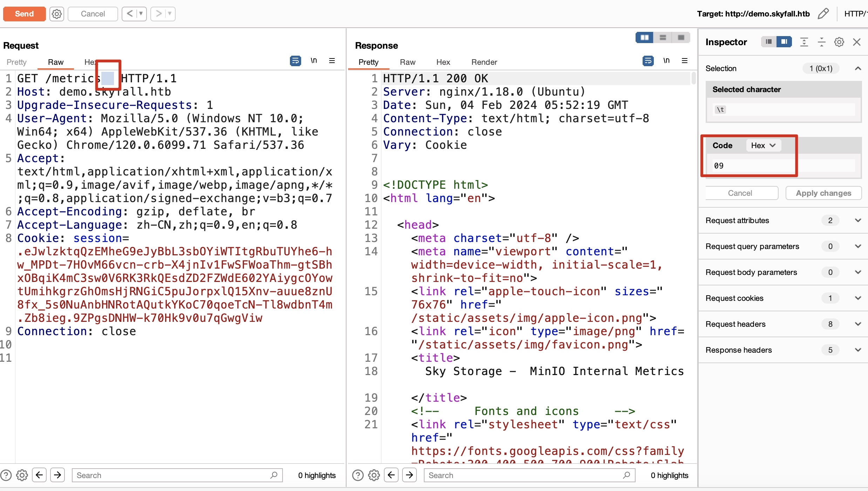Viewport: 868px width, 491px height.
Task: Open the Code format Hex dropdown
Action: [x=763, y=145]
